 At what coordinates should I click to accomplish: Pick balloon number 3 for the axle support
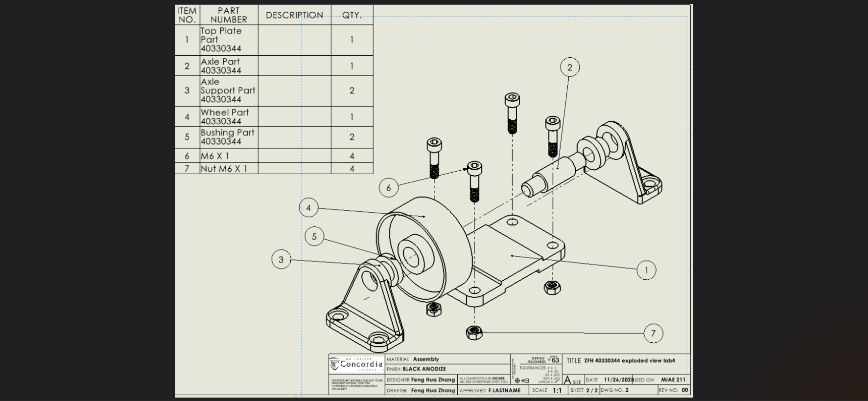coord(281,259)
